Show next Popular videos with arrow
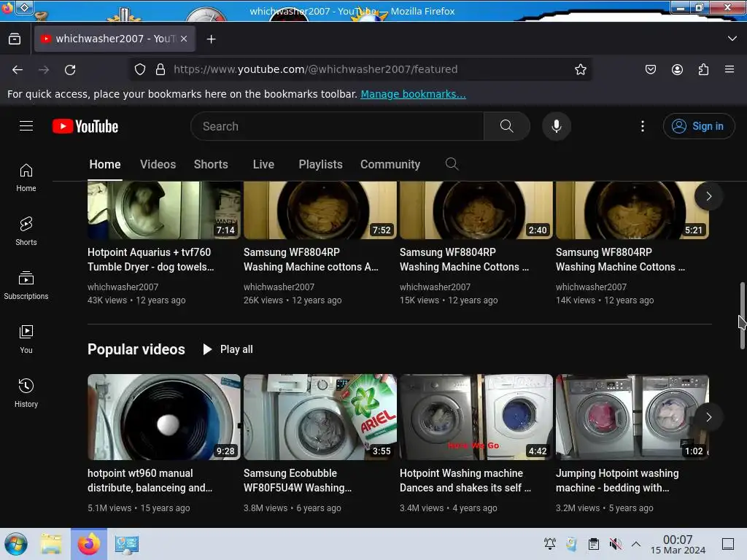The width and height of the screenshot is (747, 560). tap(708, 417)
